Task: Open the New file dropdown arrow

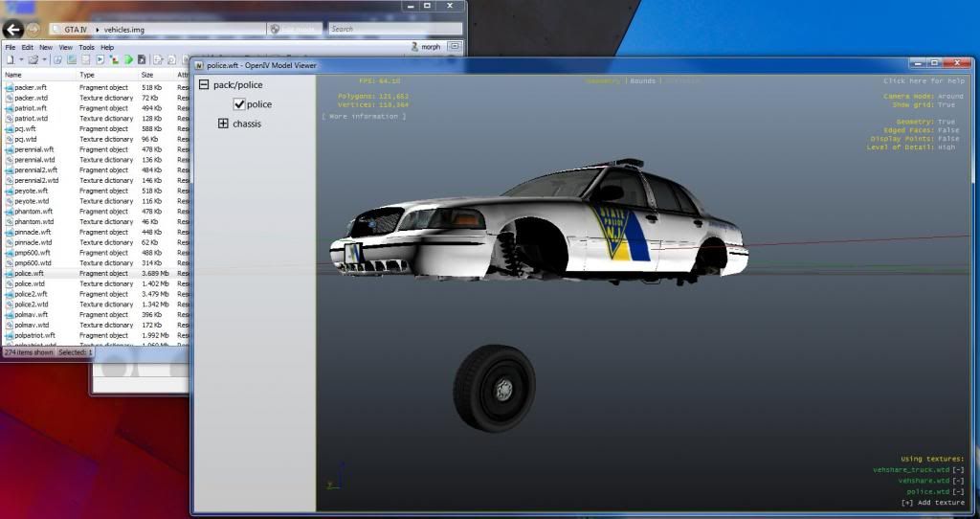Action: coord(20,59)
